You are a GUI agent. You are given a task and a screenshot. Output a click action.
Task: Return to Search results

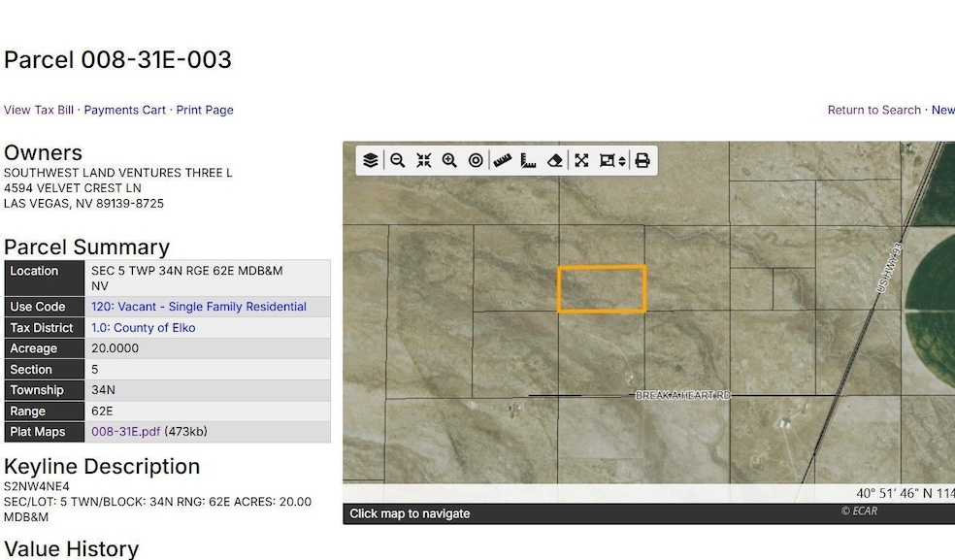pos(873,110)
